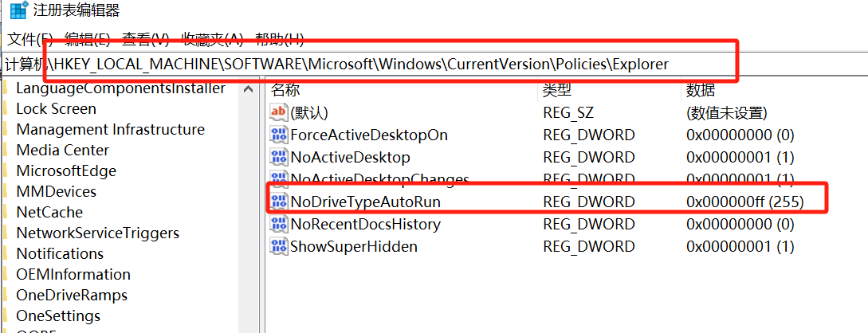Click REG_DWORD type of ForceActiveDesktopOn
This screenshot has height=333, width=868.
tap(588, 135)
